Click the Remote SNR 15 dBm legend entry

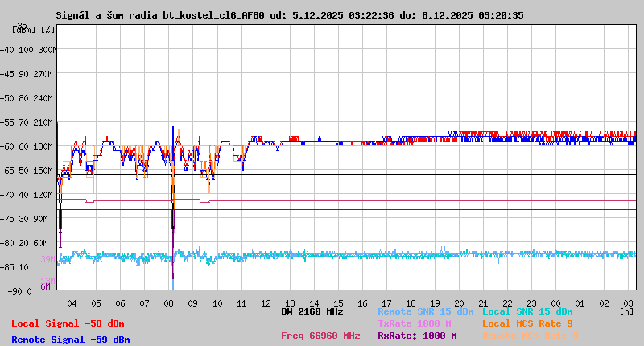click(425, 311)
